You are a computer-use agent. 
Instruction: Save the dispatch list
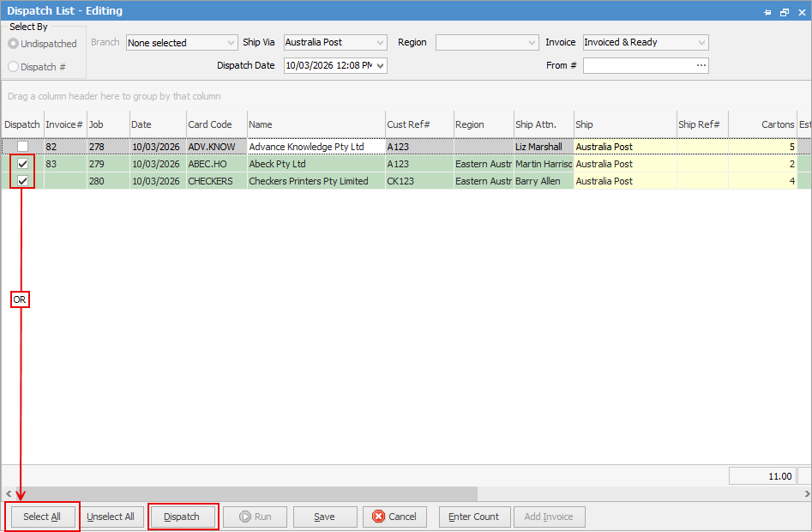tap(325, 517)
